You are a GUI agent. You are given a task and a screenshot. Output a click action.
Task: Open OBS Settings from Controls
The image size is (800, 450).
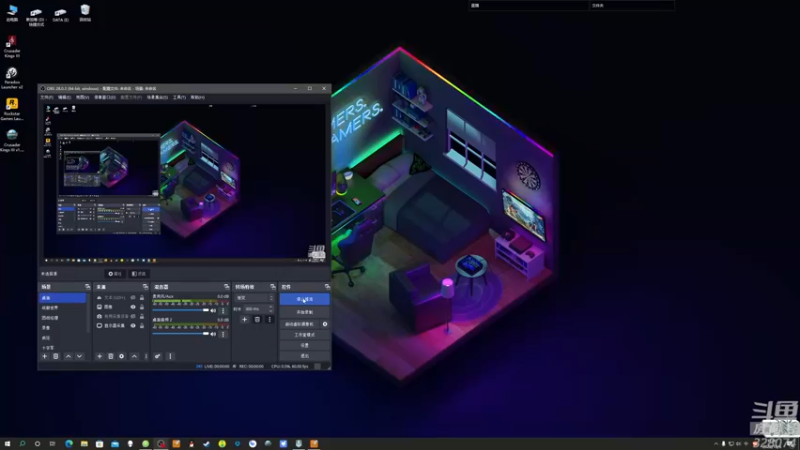point(305,345)
